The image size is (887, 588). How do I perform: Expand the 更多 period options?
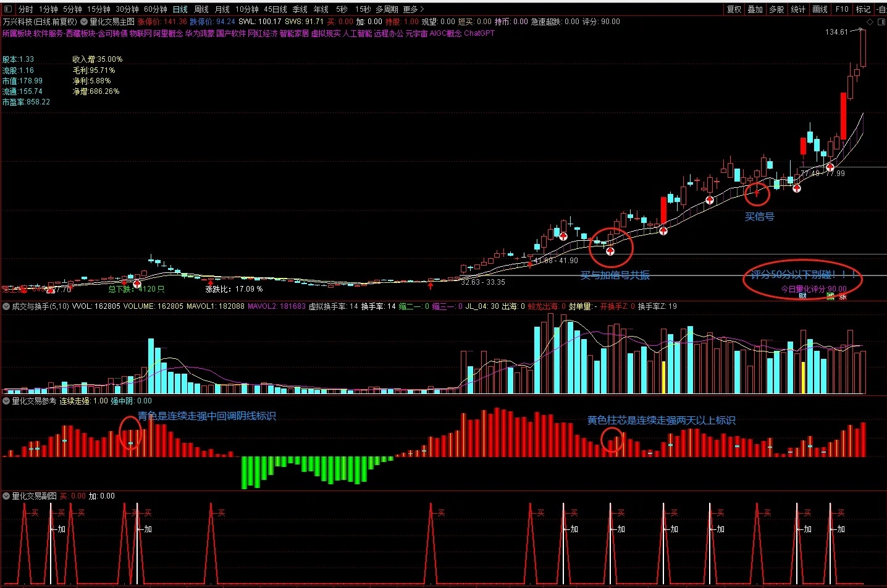(413, 9)
